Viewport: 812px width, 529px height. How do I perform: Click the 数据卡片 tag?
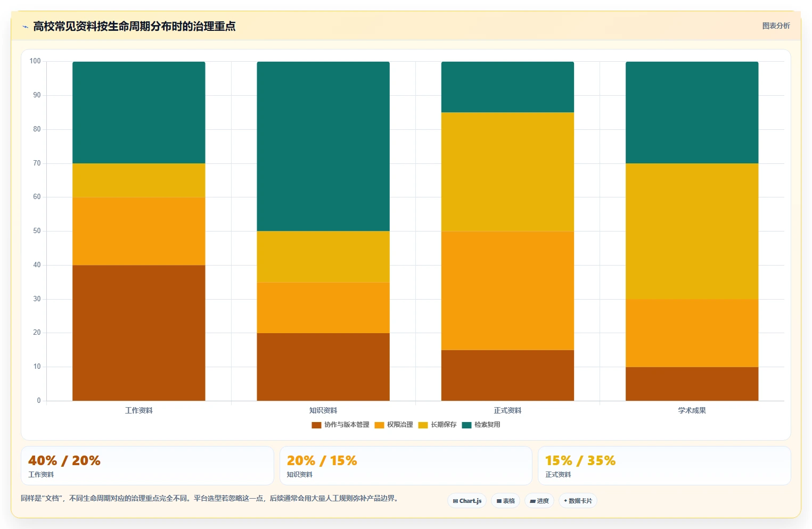pyautogui.click(x=578, y=501)
